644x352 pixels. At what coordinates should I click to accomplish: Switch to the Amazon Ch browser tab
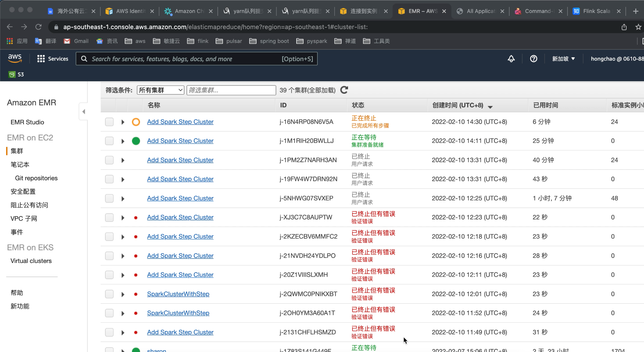(x=188, y=11)
